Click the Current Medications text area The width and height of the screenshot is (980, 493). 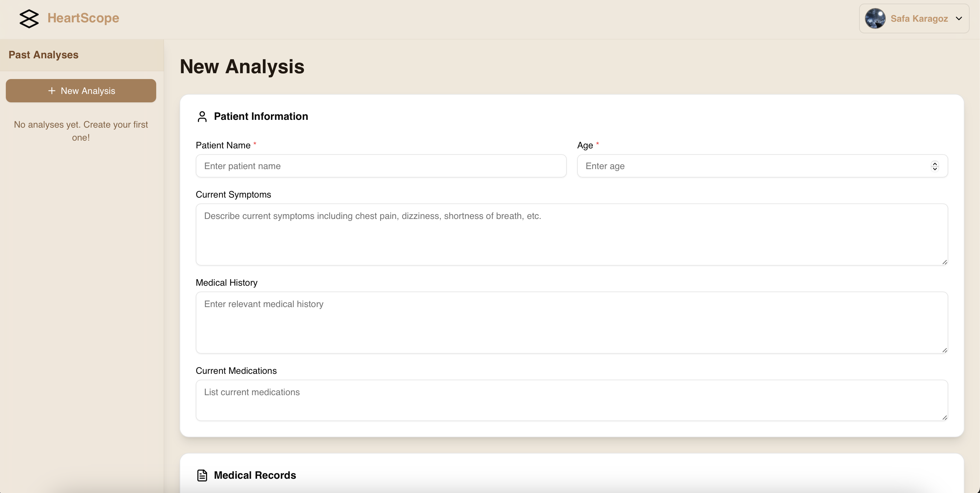click(571, 400)
